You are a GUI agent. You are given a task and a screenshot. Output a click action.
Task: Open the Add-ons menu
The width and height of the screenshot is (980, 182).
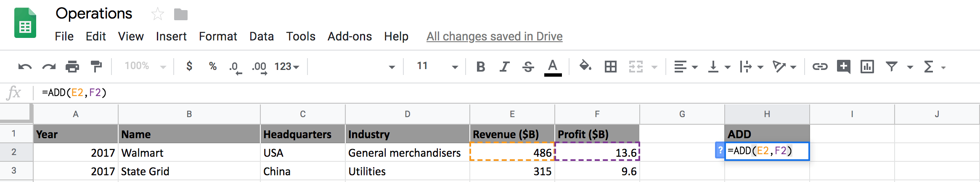[350, 36]
